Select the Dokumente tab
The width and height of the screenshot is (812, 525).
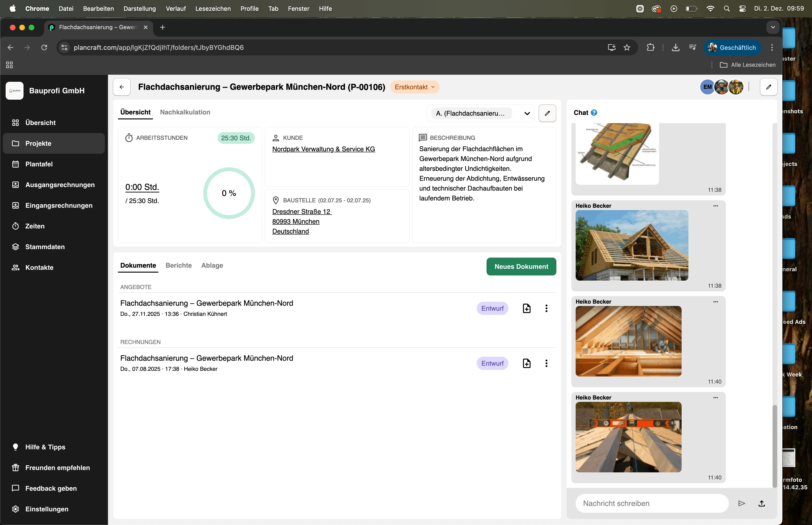tap(138, 265)
